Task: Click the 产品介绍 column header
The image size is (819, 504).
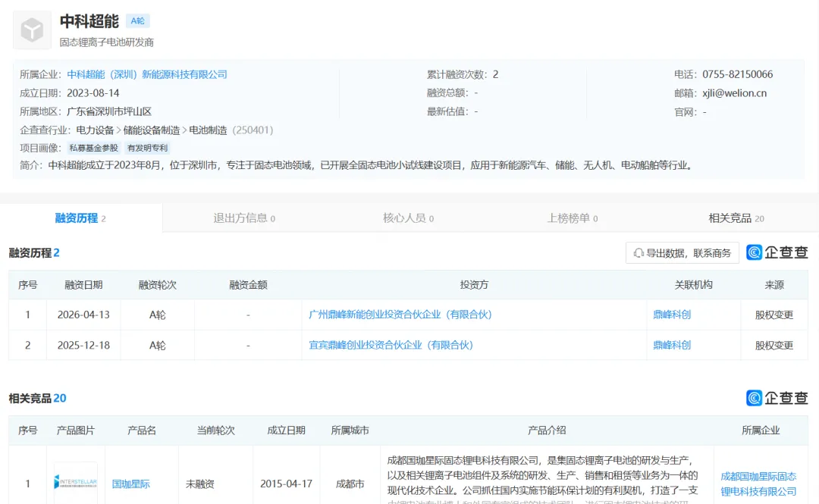Action: (546, 430)
